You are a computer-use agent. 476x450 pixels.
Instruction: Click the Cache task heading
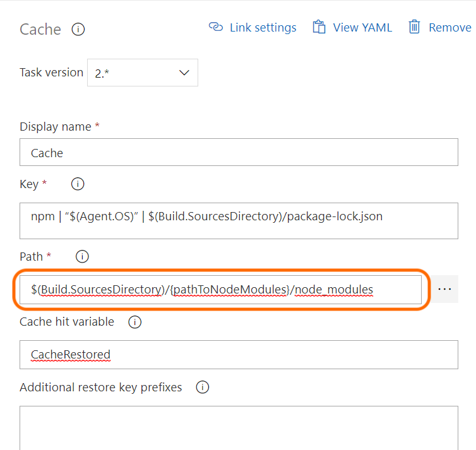[40, 30]
